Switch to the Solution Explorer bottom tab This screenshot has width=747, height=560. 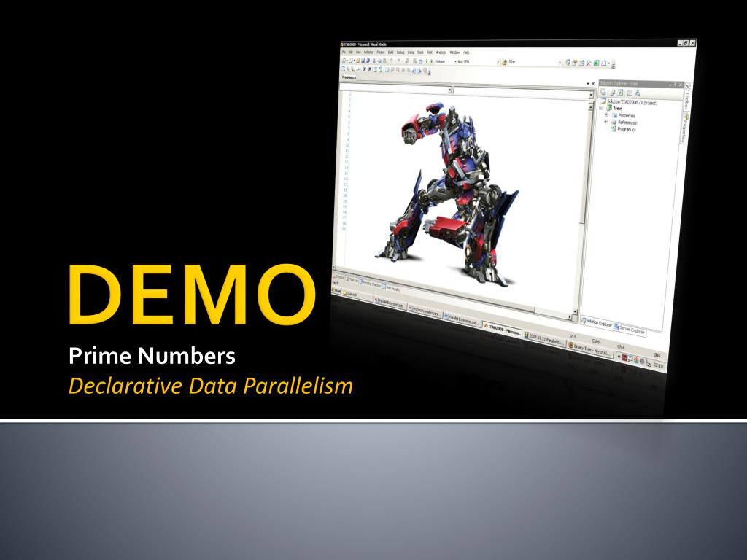point(597,322)
